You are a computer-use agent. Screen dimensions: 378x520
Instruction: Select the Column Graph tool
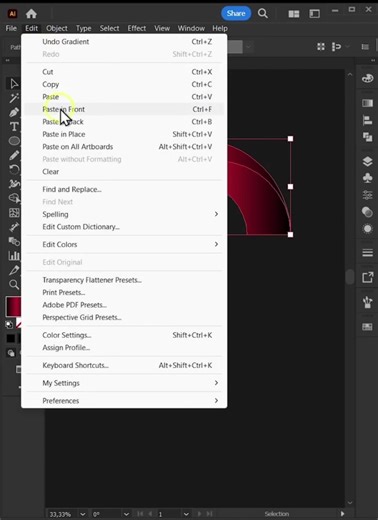(x=14, y=256)
